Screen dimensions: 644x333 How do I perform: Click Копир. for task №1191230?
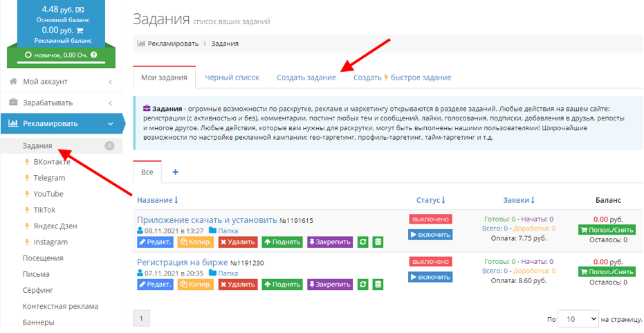pos(196,285)
